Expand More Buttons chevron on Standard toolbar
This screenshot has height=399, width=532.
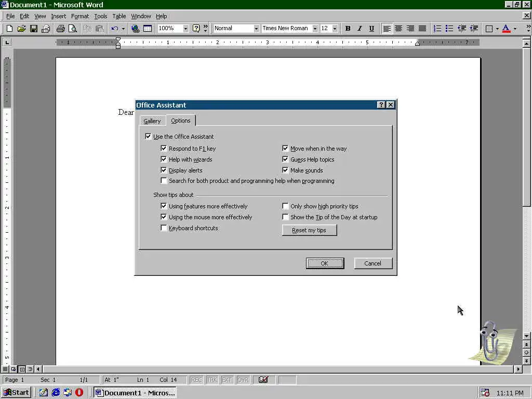(205, 29)
